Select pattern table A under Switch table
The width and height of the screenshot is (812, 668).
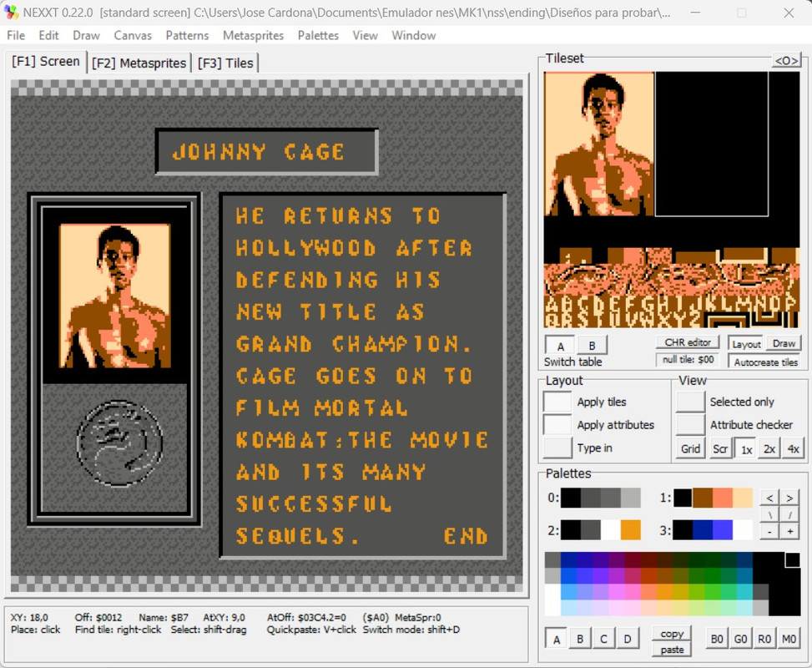[x=560, y=346]
